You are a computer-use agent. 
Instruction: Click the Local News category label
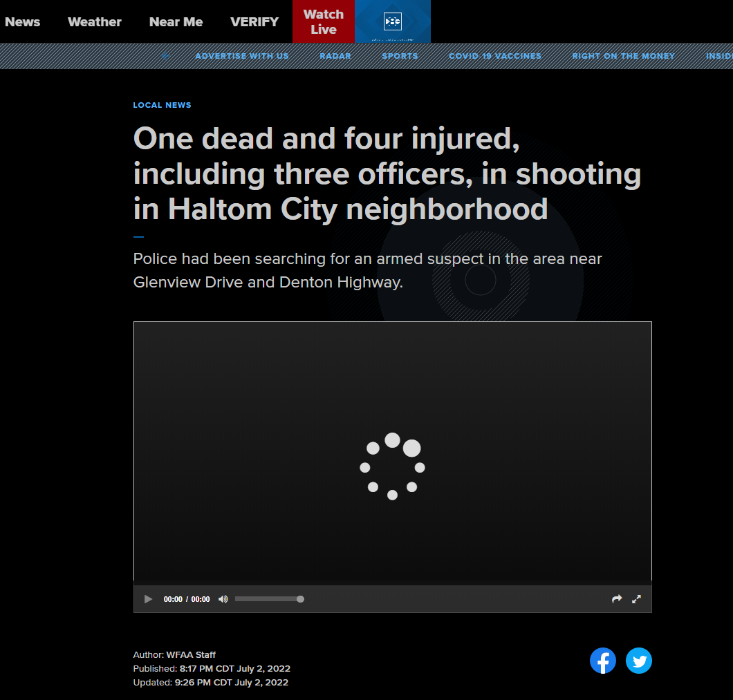tap(162, 105)
